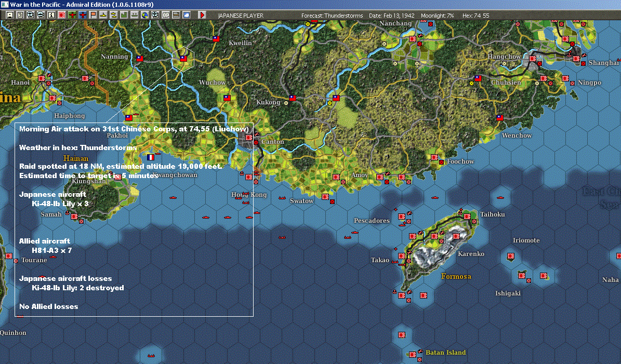621x364 pixels.
Task: Click the double yellow ships toolbar icon
Action: [x=114, y=15]
